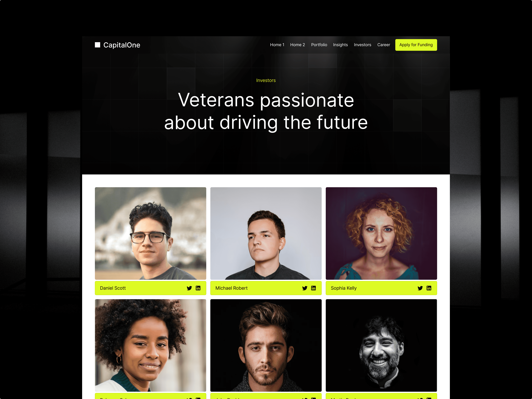Go to Home 1 in navigation

point(277,45)
